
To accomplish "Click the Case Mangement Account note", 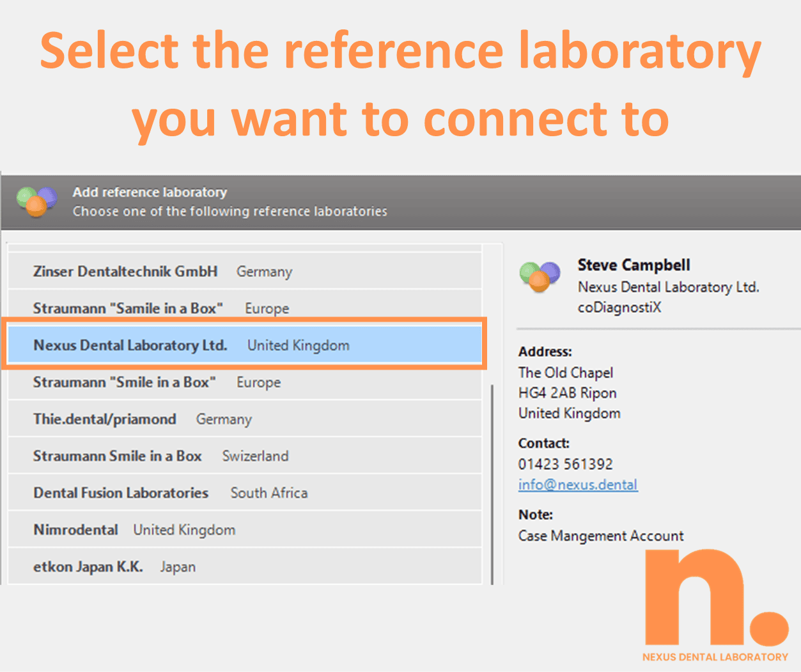I will [x=601, y=536].
